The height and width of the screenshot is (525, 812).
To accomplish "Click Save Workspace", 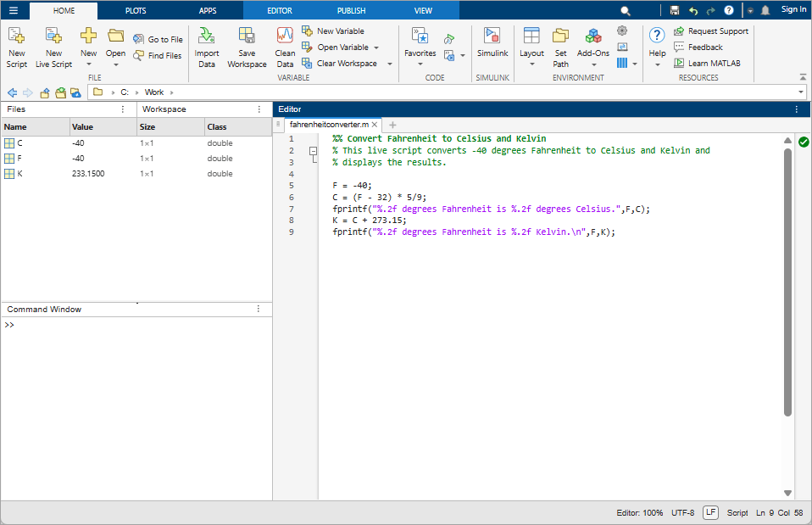I will point(247,47).
